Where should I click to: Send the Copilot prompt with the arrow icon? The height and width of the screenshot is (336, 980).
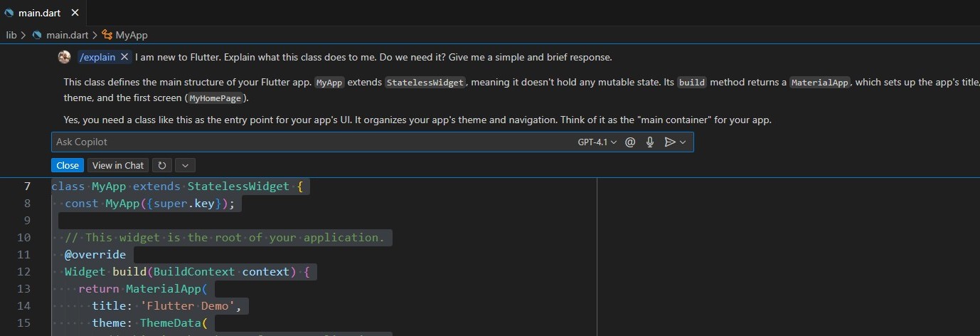[669, 142]
